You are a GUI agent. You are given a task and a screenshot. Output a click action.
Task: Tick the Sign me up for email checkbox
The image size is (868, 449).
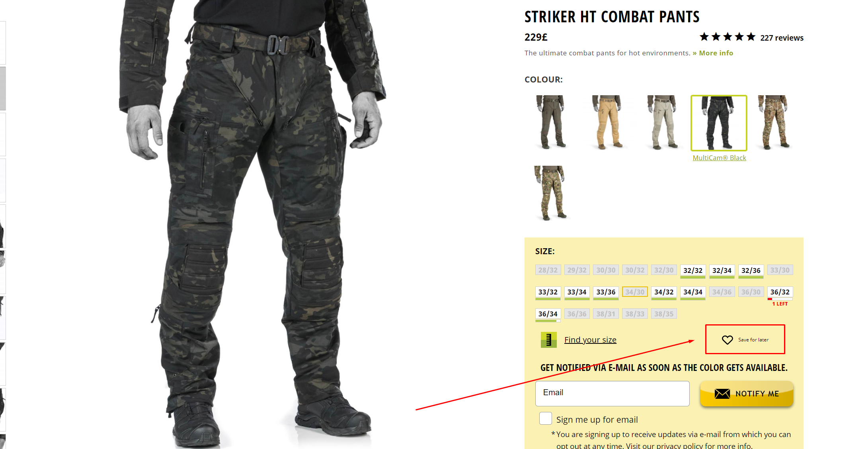click(x=546, y=419)
